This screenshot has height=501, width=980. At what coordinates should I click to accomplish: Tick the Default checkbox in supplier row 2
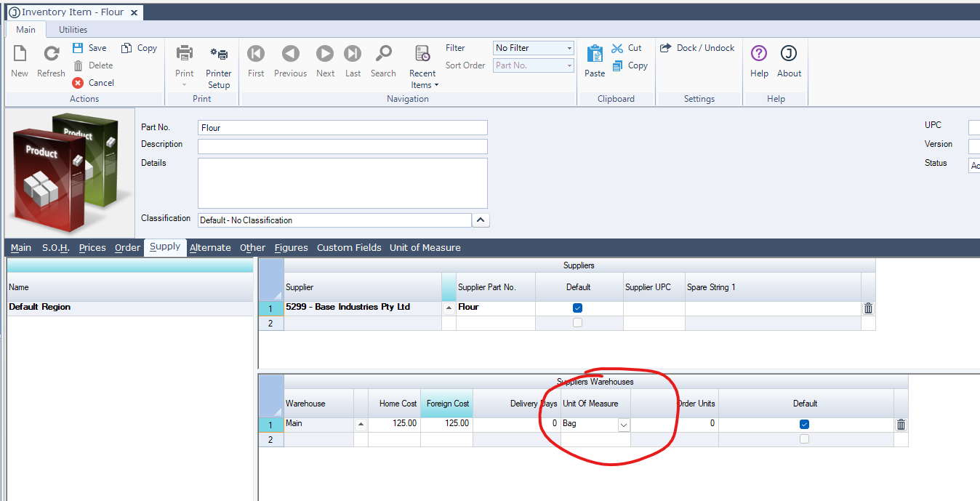[x=578, y=323]
